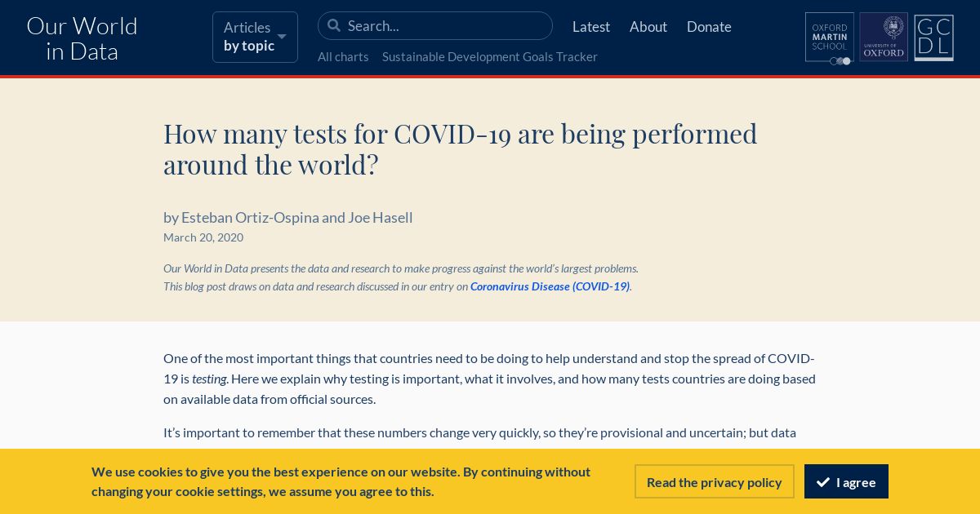The image size is (980, 514).
Task: Read the privacy policy
Action: [x=715, y=481]
